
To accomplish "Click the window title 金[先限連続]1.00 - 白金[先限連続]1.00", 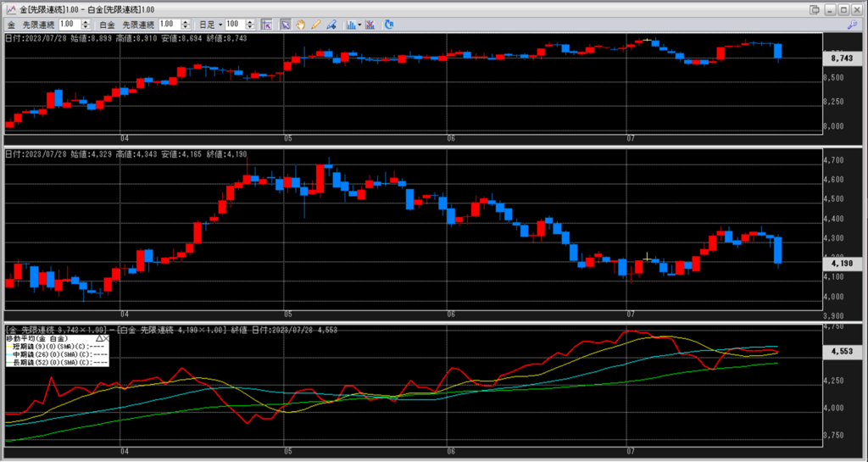I will [87, 10].
